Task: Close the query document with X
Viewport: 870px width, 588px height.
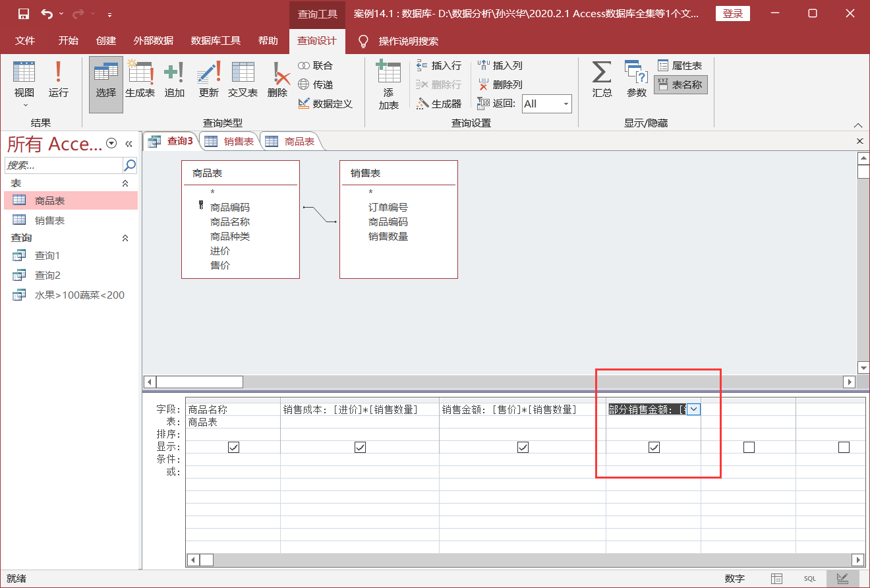Action: point(859,141)
